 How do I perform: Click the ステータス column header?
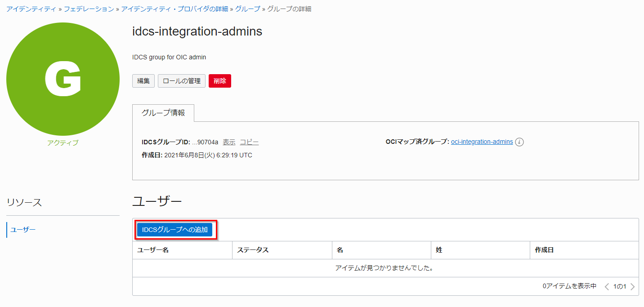click(x=253, y=250)
